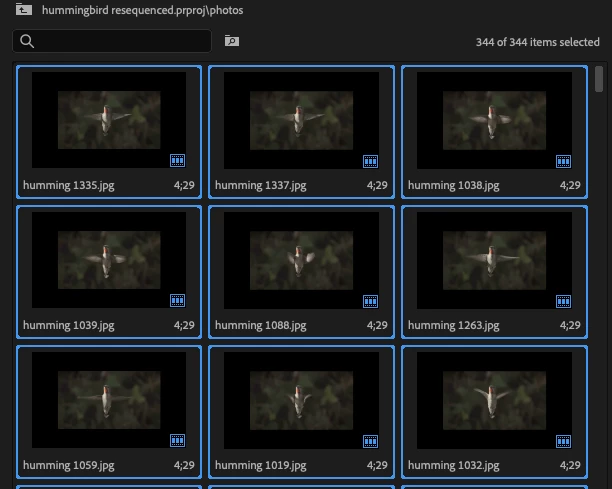This screenshot has height=489, width=612.
Task: Click the file name humming 1263.jpg
Action: click(x=454, y=325)
